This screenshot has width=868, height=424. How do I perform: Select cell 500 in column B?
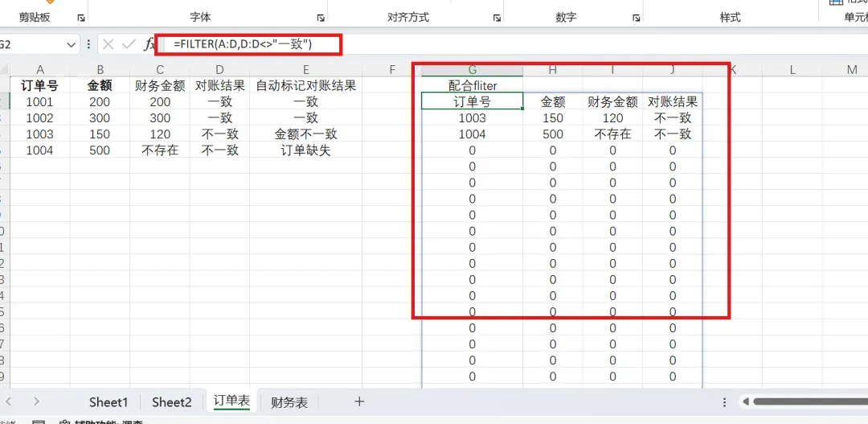tap(100, 150)
